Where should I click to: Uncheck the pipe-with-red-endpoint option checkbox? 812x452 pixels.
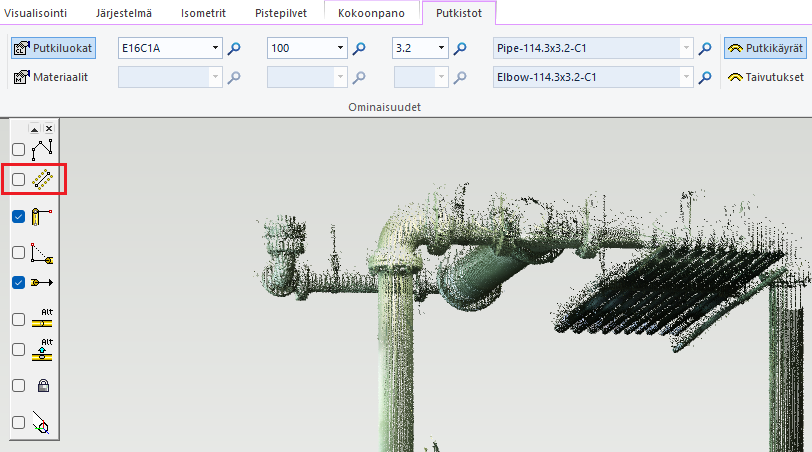[18, 216]
